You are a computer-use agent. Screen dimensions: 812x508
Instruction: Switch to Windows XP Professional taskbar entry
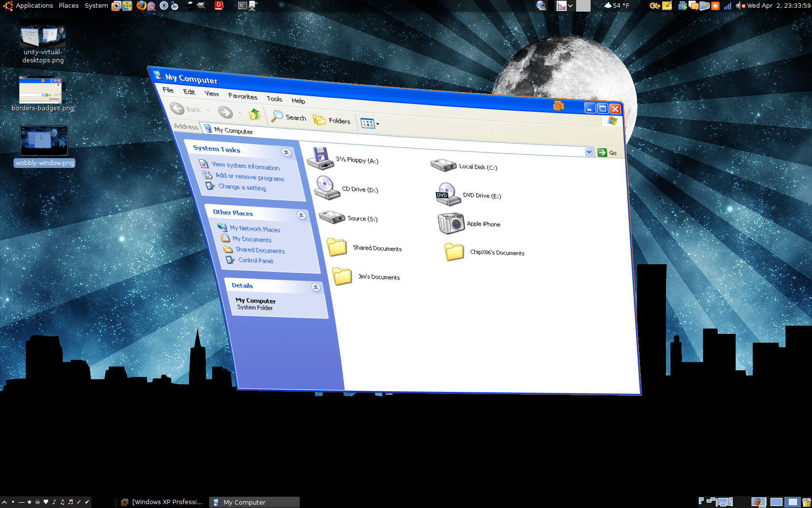pos(162,502)
